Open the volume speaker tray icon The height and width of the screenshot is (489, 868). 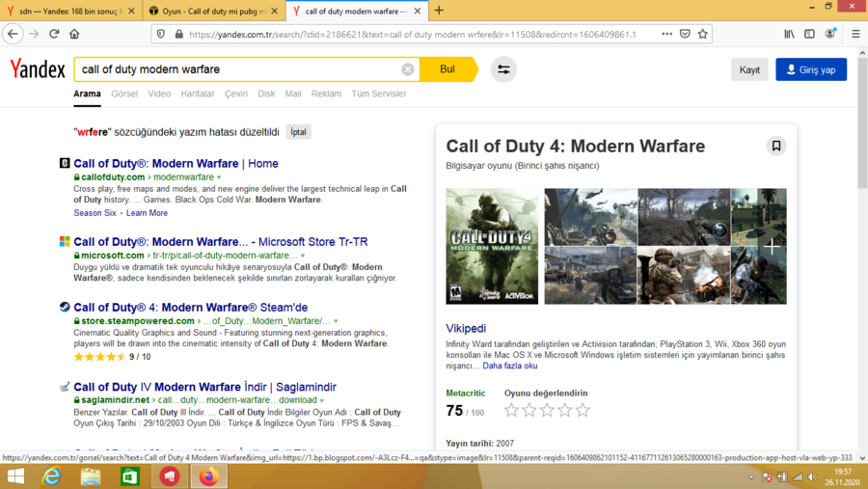(812, 476)
